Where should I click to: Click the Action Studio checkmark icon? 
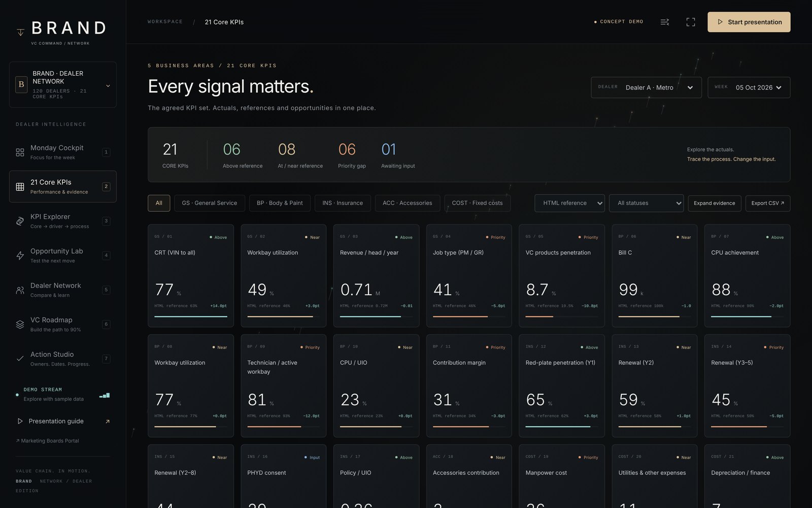[x=20, y=359]
